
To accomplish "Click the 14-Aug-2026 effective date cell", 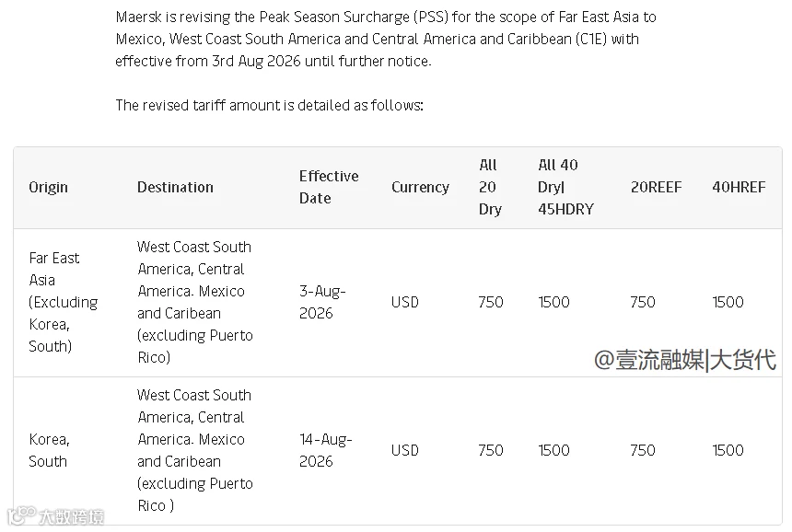I will [326, 450].
